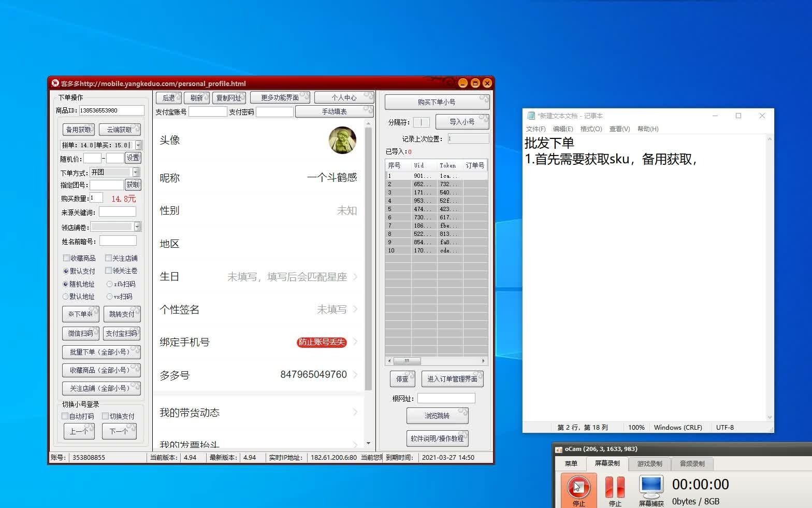Select the 默认地址 radio button

66,297
